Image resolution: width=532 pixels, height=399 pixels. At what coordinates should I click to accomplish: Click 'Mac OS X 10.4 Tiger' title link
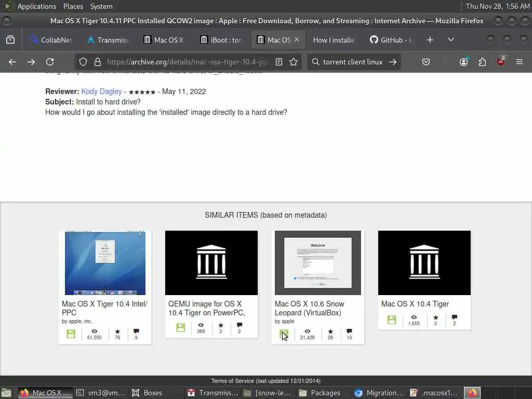pyautogui.click(x=415, y=303)
